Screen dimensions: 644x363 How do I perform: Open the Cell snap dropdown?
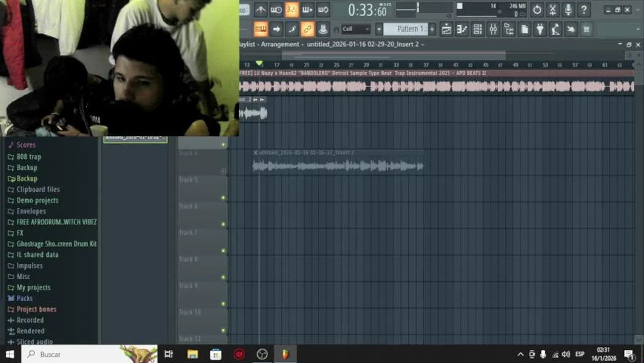(356, 29)
